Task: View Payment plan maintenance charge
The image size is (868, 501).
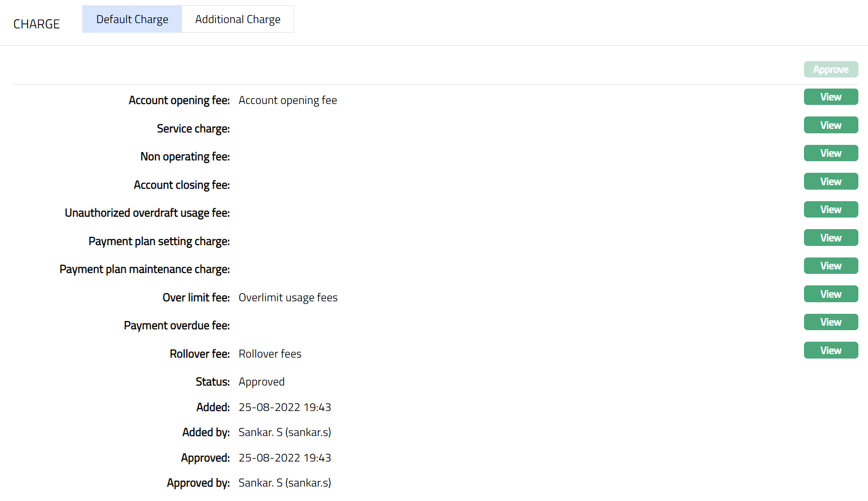Action: pos(830,266)
